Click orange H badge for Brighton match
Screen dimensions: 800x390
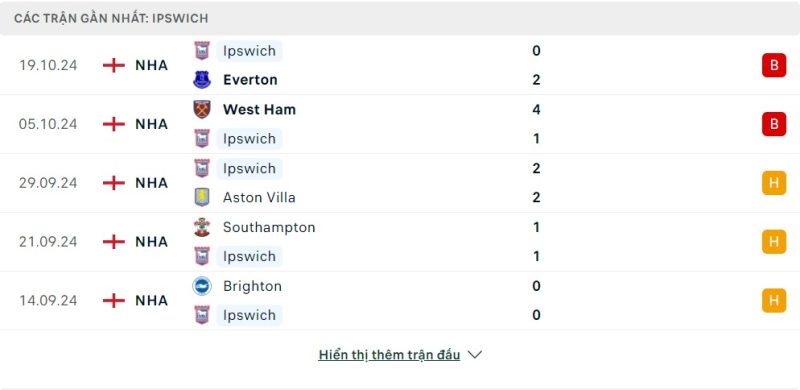[x=774, y=300]
